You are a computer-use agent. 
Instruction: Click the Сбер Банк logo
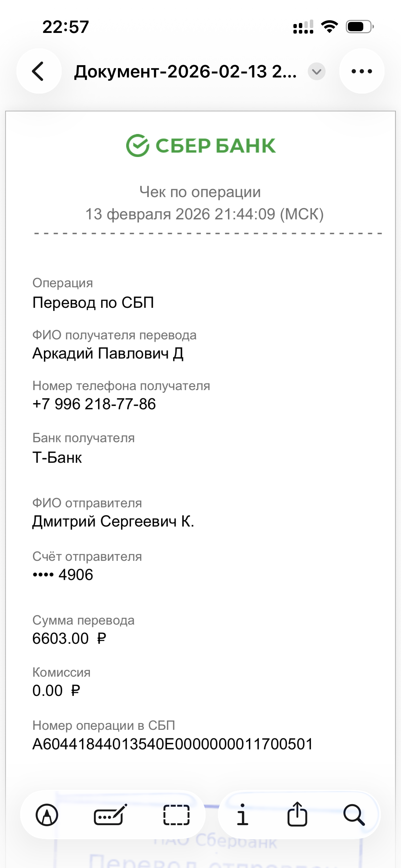point(200,145)
